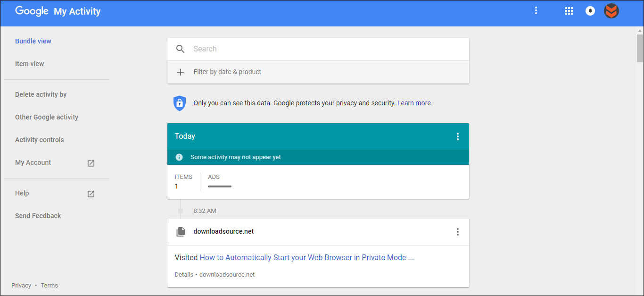Click the plus icon beside Filter by date
The width and height of the screenshot is (644, 296).
(x=181, y=72)
